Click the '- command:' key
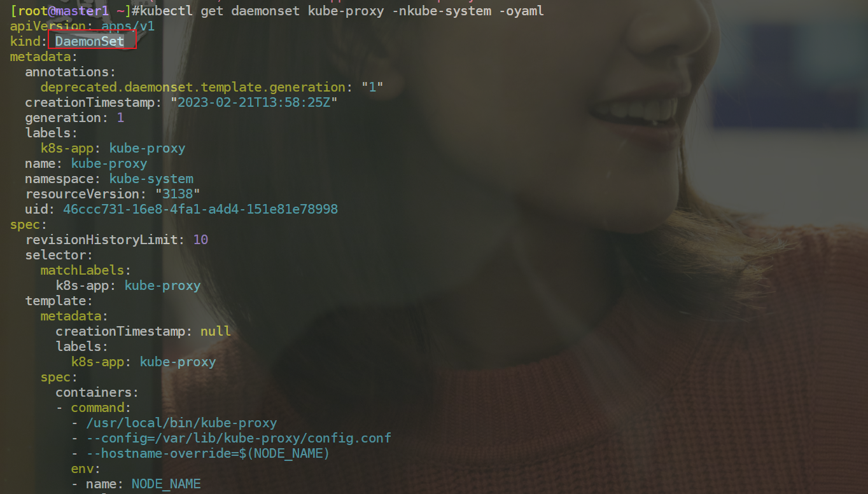 (94, 408)
